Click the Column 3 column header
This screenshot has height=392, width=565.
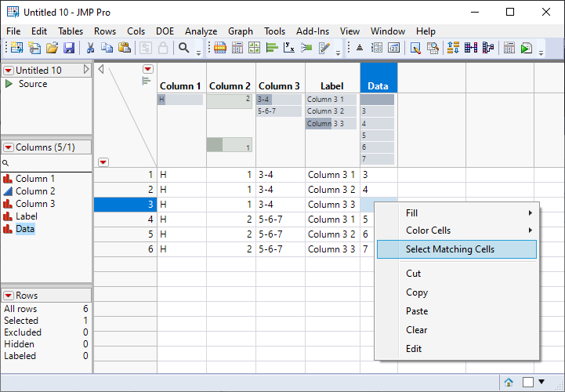coord(279,86)
